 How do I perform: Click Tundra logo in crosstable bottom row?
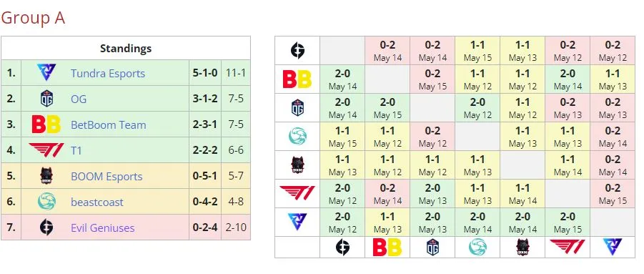[613, 247]
